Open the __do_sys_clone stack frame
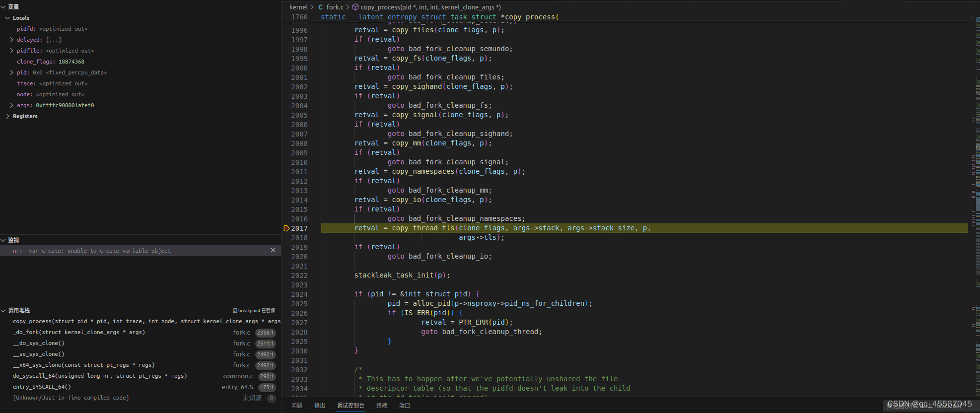This screenshot has height=413, width=980. pyautogui.click(x=140, y=344)
